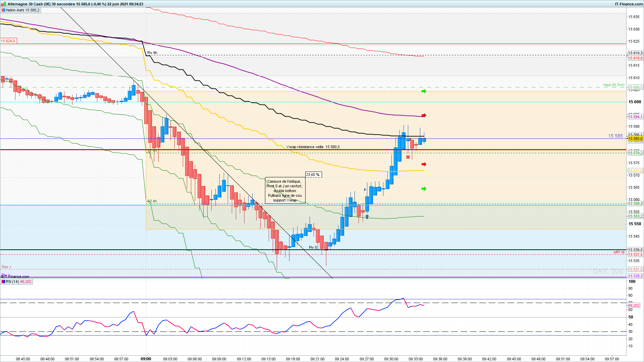The image size is (644, 362).
Task: Click the yellow 15 585,0 current price tag
Action: pyautogui.click(x=635, y=138)
